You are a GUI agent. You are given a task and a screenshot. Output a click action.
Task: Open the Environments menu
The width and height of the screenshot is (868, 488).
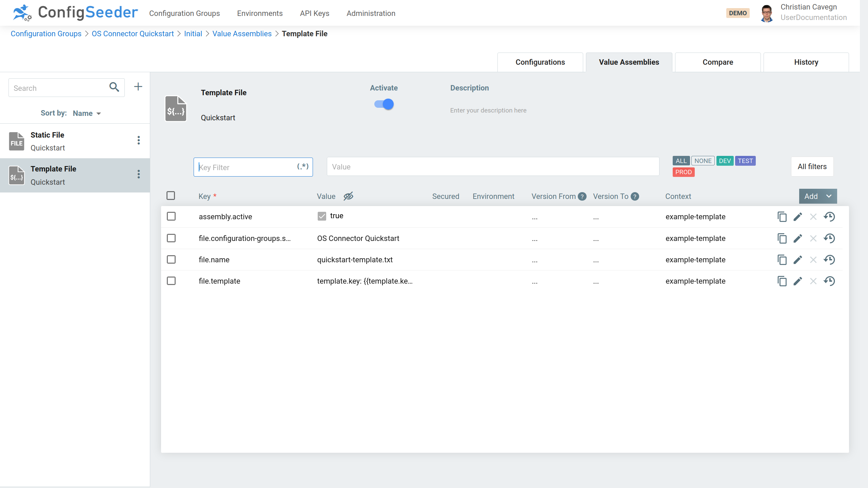coord(260,13)
